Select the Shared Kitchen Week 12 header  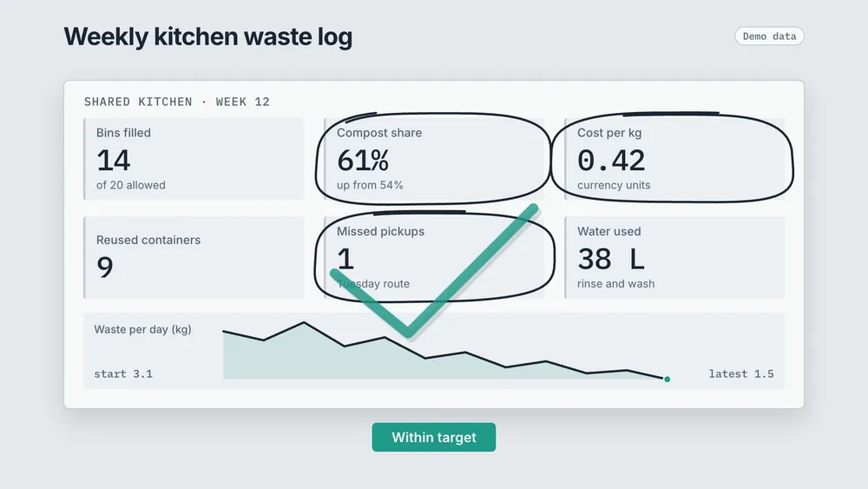pos(176,102)
